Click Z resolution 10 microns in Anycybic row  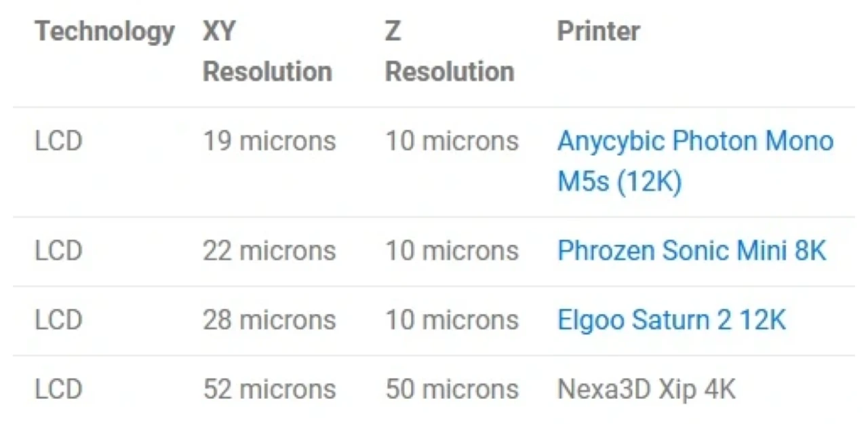(452, 141)
